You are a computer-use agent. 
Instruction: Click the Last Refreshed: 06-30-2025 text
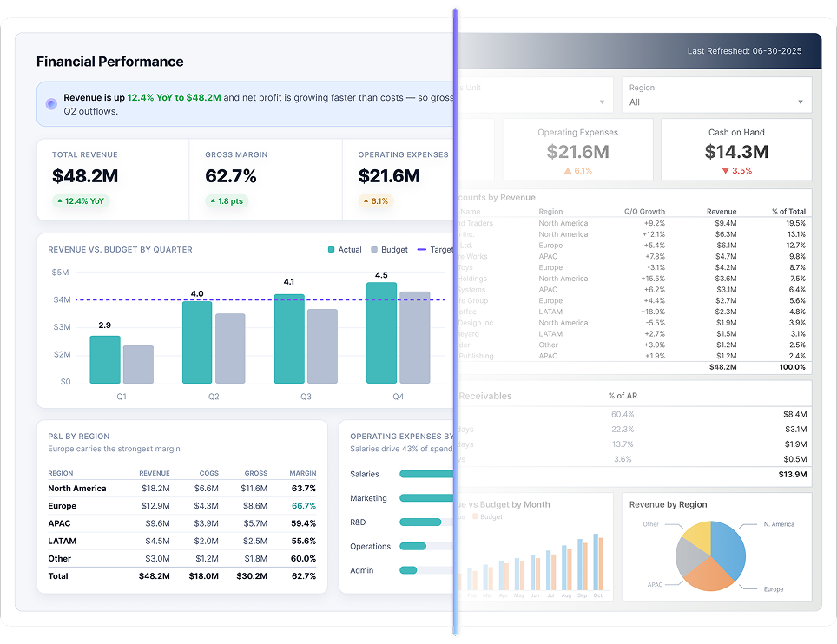coord(744,51)
